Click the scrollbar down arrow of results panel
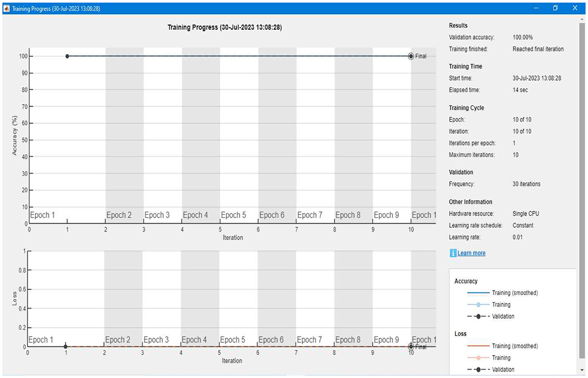Image resolution: width=588 pixels, height=378 pixels. 582,370
